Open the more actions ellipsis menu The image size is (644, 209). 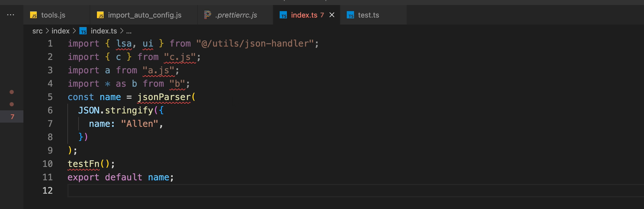(11, 15)
